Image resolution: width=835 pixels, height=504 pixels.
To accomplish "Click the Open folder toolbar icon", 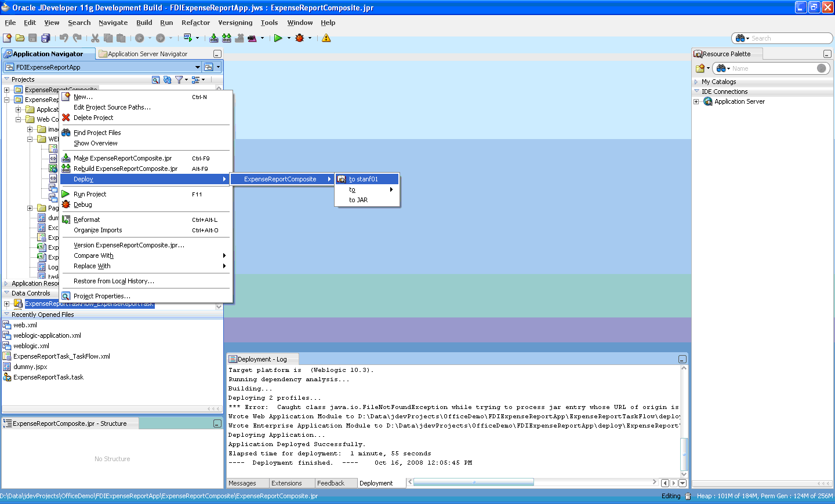I will 20,38.
